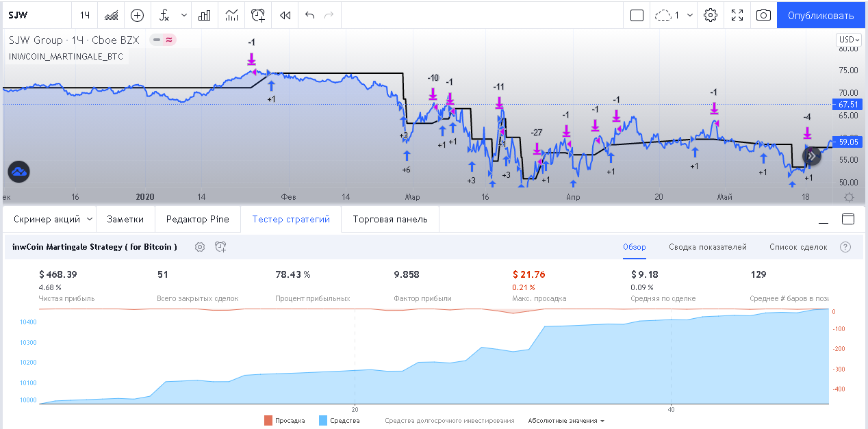Open the USD currency dropdown
Image resolution: width=868 pixels, height=429 pixels.
[849, 40]
